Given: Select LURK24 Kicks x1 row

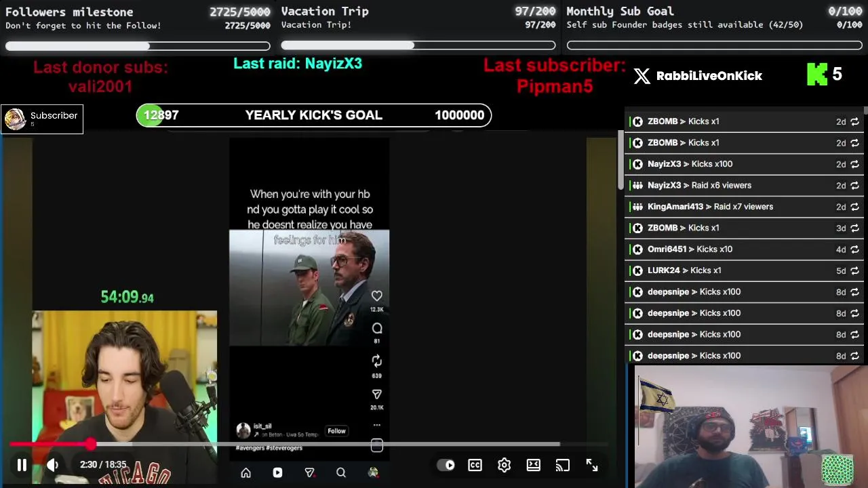Looking at the screenshot, I should (744, 270).
